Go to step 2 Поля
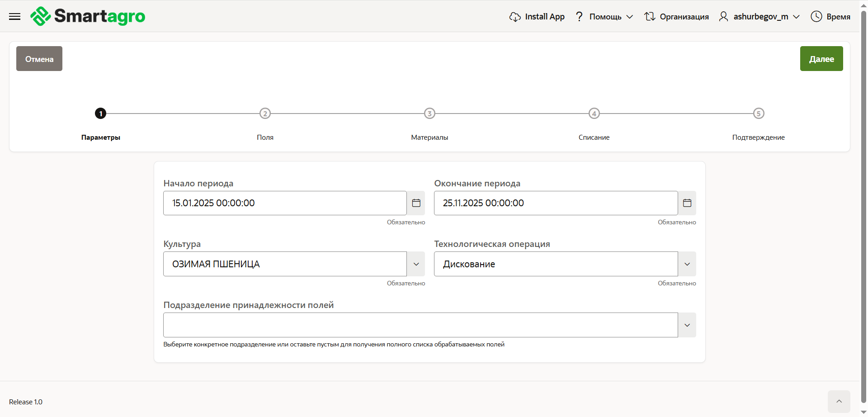The image size is (868, 417). pos(265,114)
